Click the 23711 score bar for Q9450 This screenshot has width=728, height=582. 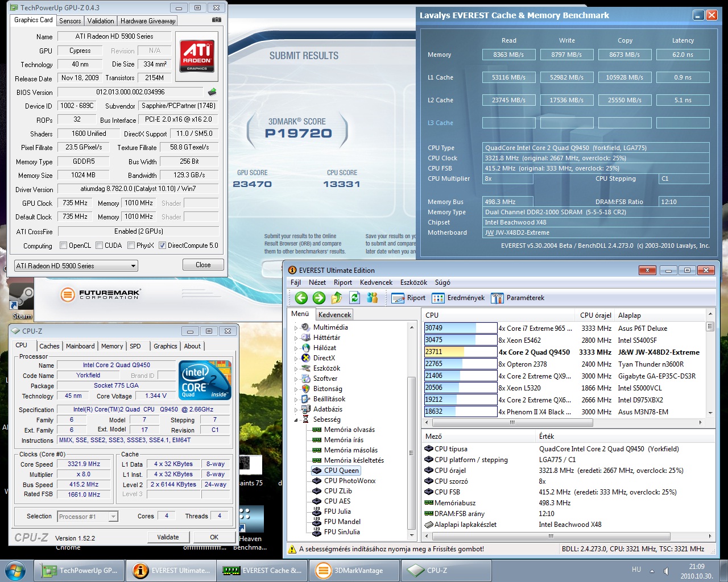tap(461, 352)
